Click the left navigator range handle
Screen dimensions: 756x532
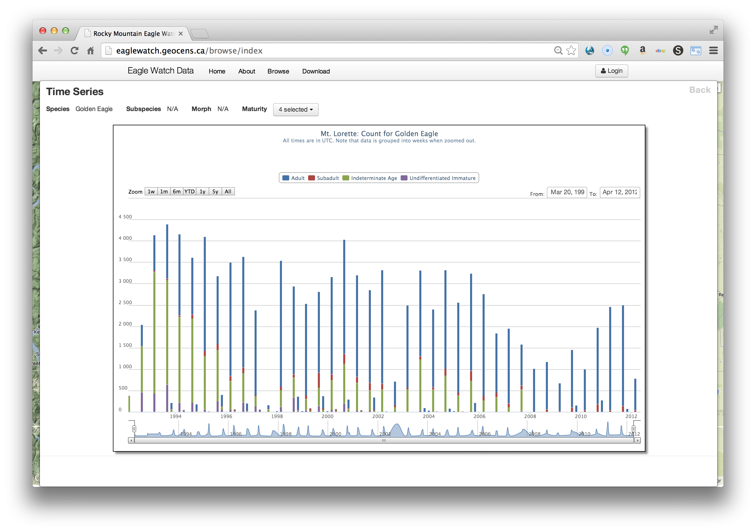(134, 428)
